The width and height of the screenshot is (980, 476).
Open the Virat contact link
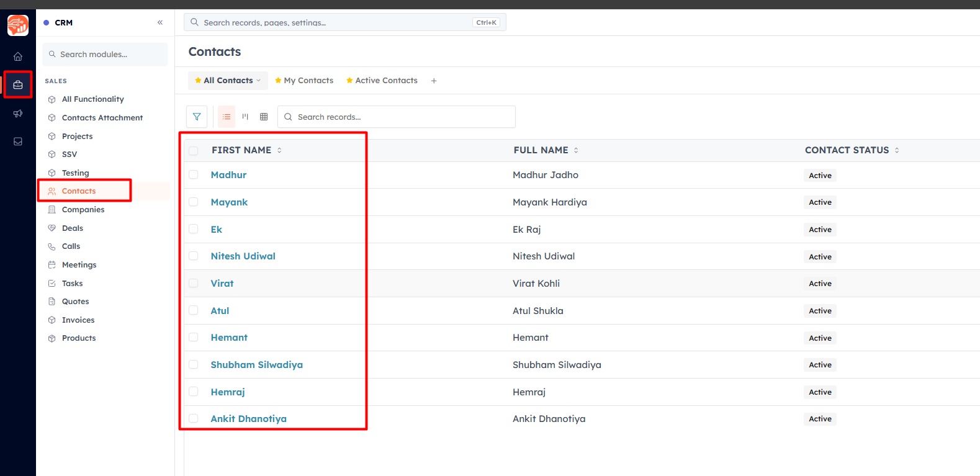point(222,284)
